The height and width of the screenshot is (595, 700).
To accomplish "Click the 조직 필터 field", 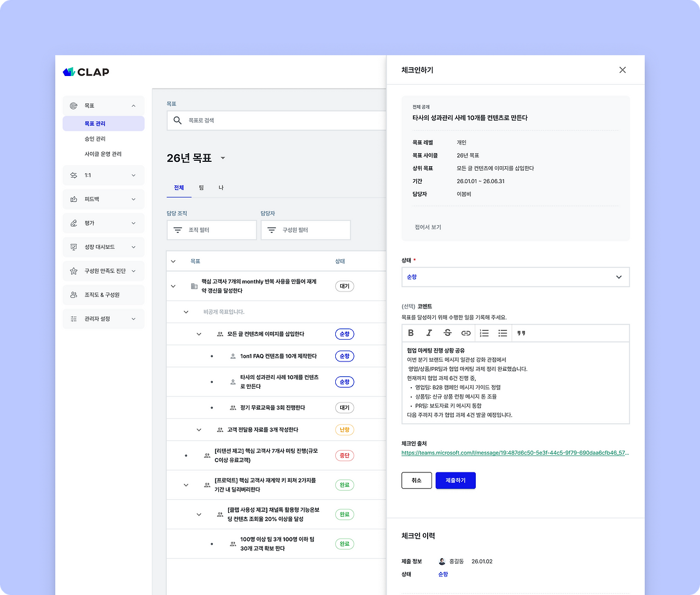I will click(x=212, y=230).
